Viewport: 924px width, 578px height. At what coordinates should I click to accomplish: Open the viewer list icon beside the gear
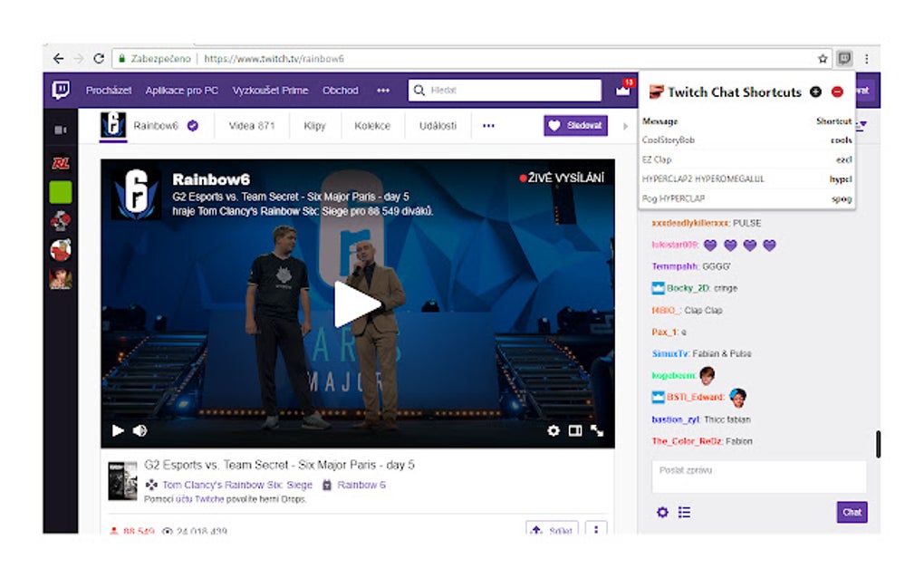click(x=684, y=512)
